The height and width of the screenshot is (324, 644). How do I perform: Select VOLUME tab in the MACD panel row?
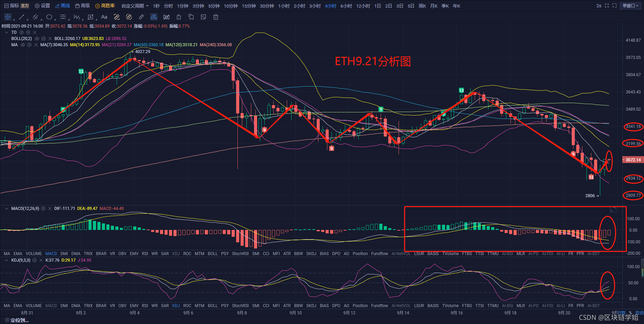point(34,254)
